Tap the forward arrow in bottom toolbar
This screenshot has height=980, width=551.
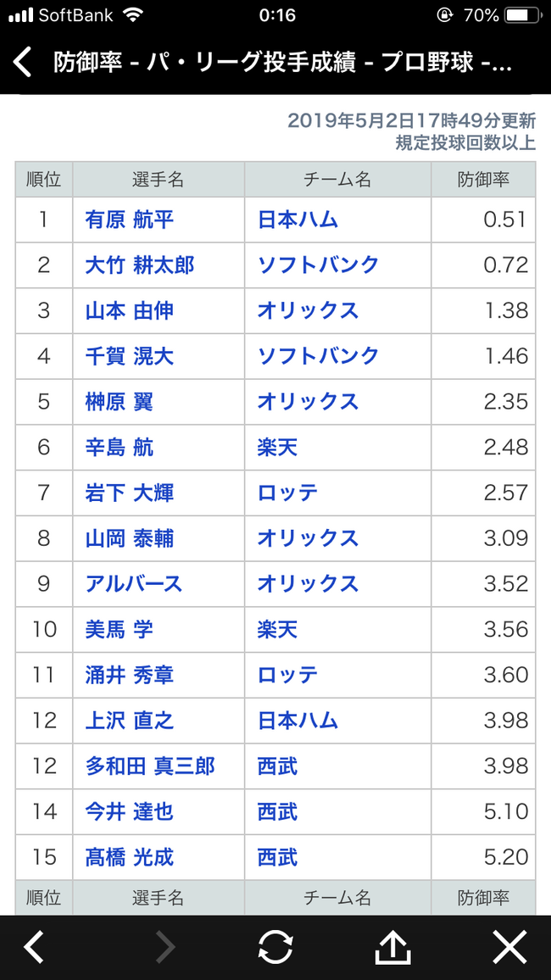[165, 947]
